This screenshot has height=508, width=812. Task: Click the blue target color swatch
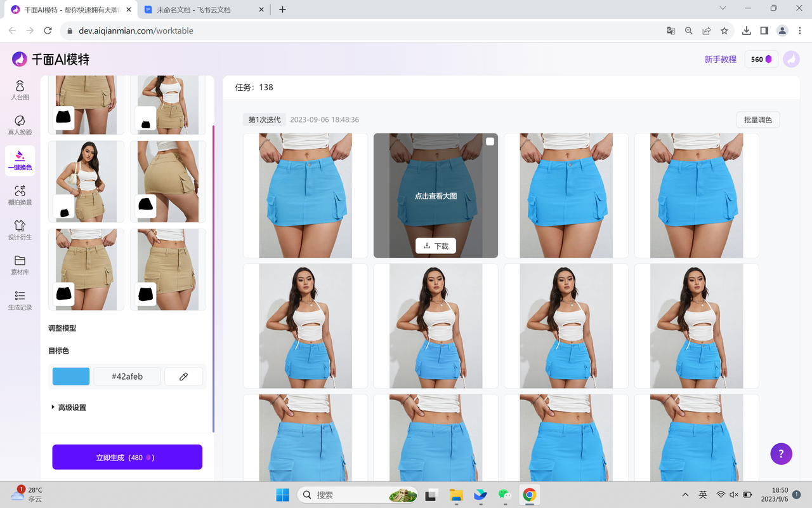(71, 377)
